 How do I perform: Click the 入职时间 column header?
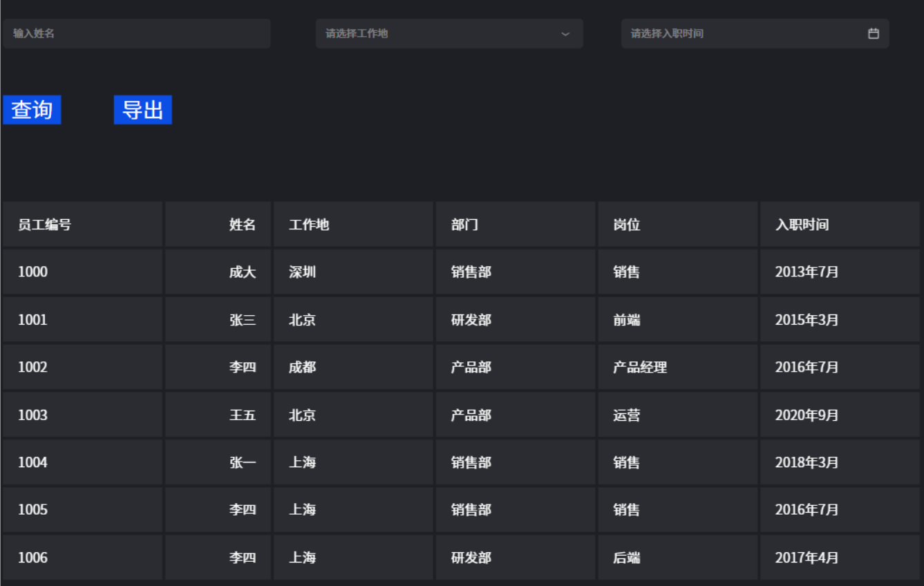[x=839, y=225]
